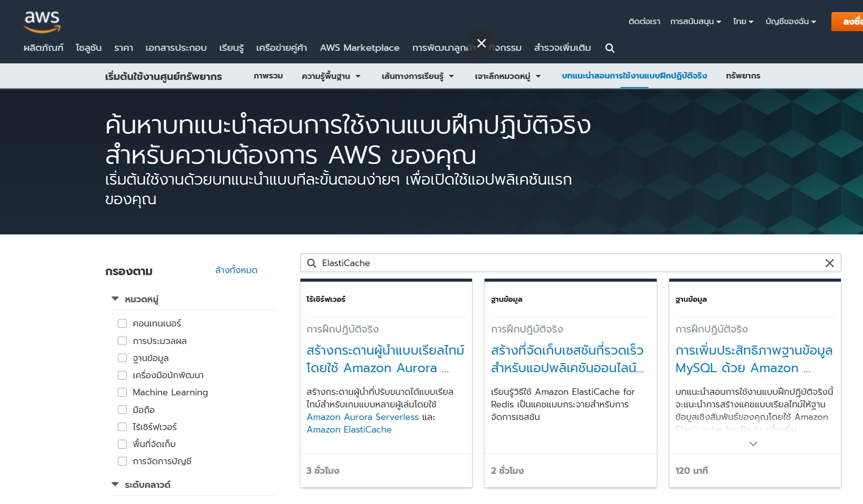Screen dimensions: 863x504
Task: Open the AWS Marketplace menu
Action: [x=360, y=48]
